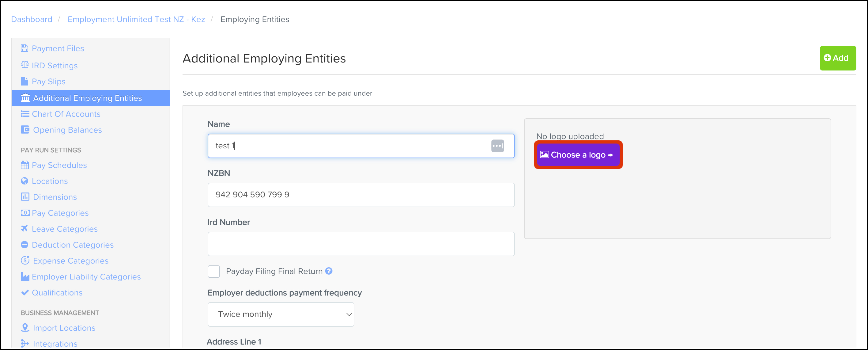Go to Dashboard via breadcrumb
The height and width of the screenshot is (350, 868).
tap(32, 19)
